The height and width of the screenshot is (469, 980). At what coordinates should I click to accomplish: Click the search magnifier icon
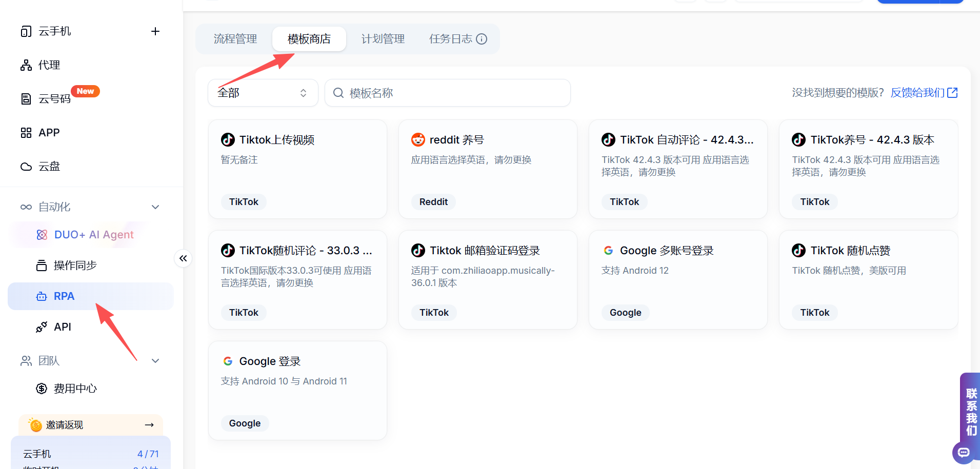pyautogui.click(x=338, y=93)
